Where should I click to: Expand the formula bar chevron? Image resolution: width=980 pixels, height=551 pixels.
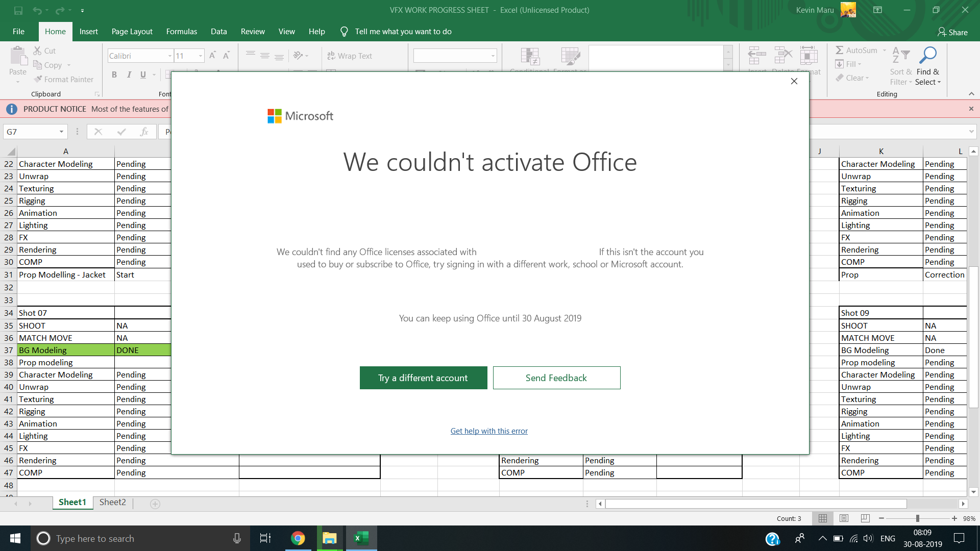point(971,132)
